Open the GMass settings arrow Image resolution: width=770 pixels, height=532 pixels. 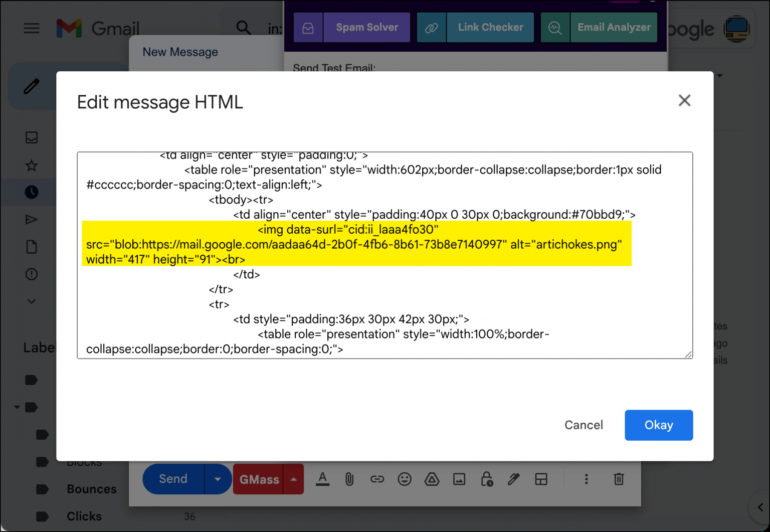[294, 479]
